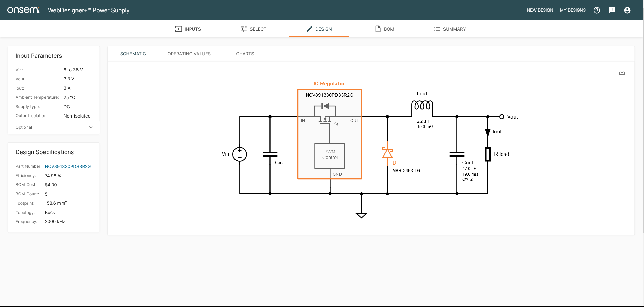Image resolution: width=644 pixels, height=307 pixels.
Task: Switch to the SELECT step
Action: pyautogui.click(x=254, y=29)
